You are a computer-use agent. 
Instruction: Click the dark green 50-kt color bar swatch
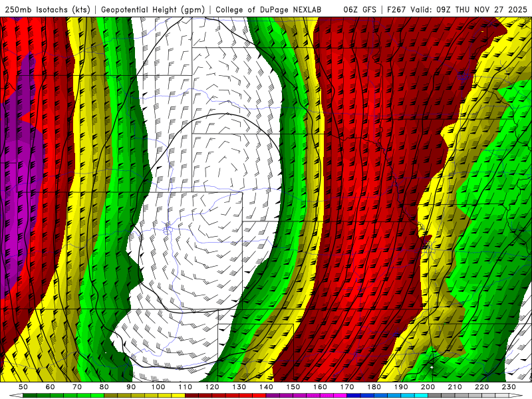click(29, 396)
